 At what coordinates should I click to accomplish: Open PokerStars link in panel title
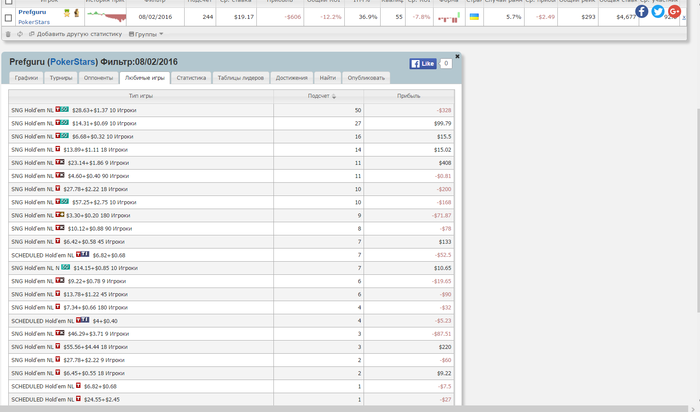[72, 62]
